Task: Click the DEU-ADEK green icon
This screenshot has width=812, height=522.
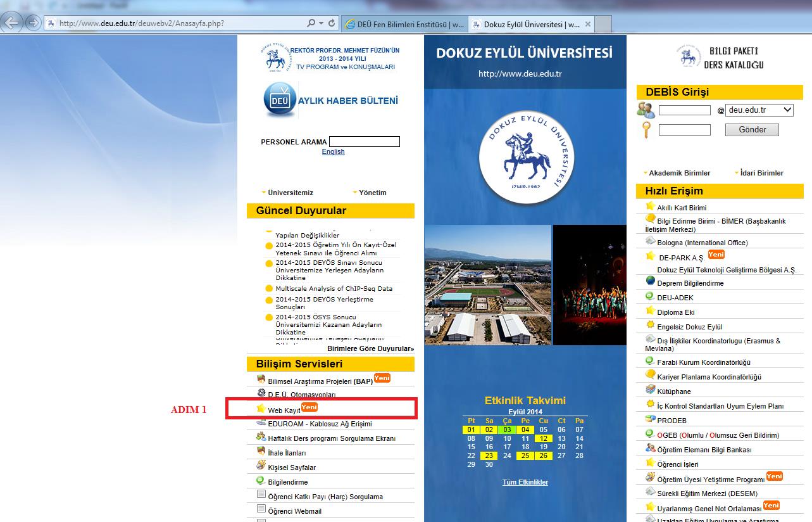Action: [x=650, y=296]
